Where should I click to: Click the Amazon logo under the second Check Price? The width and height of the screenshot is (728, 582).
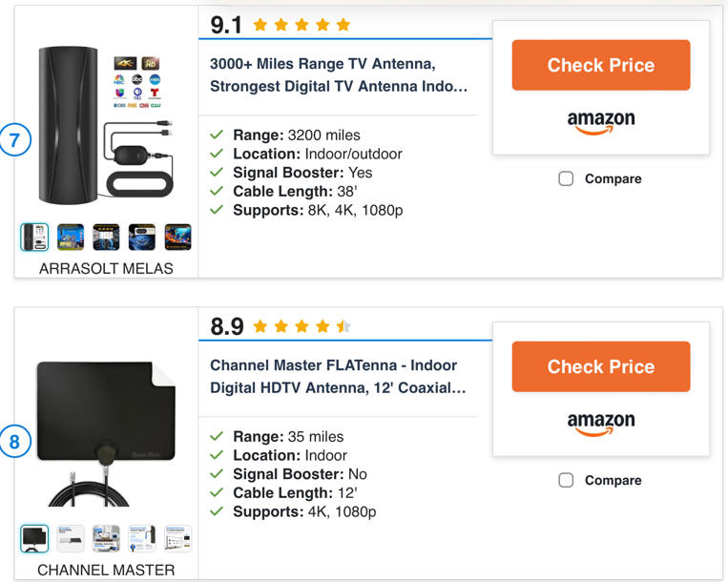600,424
